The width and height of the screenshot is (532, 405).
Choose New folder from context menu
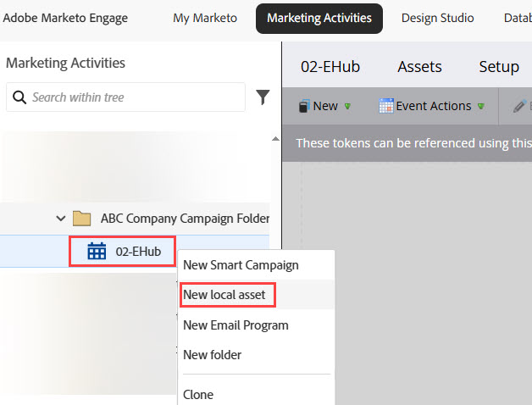256,355
